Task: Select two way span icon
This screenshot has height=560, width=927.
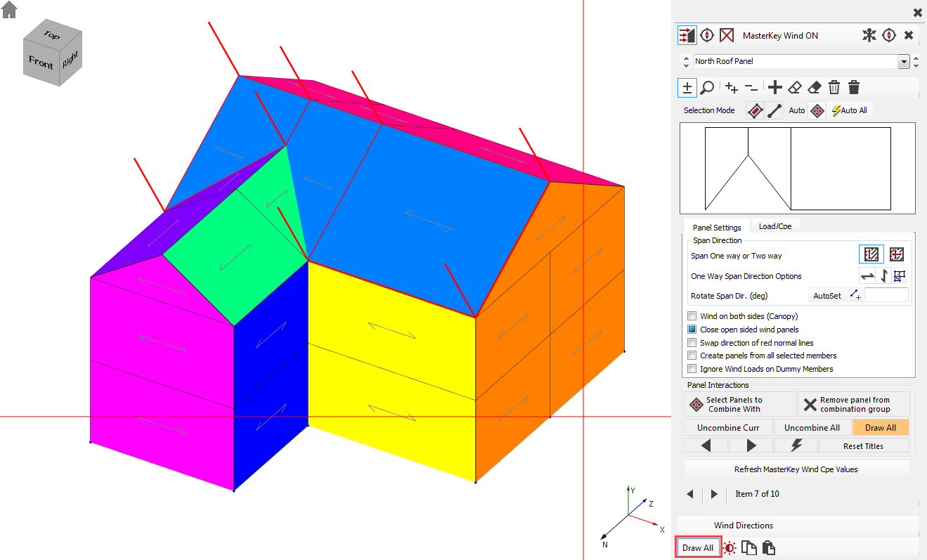Action: coord(896,255)
